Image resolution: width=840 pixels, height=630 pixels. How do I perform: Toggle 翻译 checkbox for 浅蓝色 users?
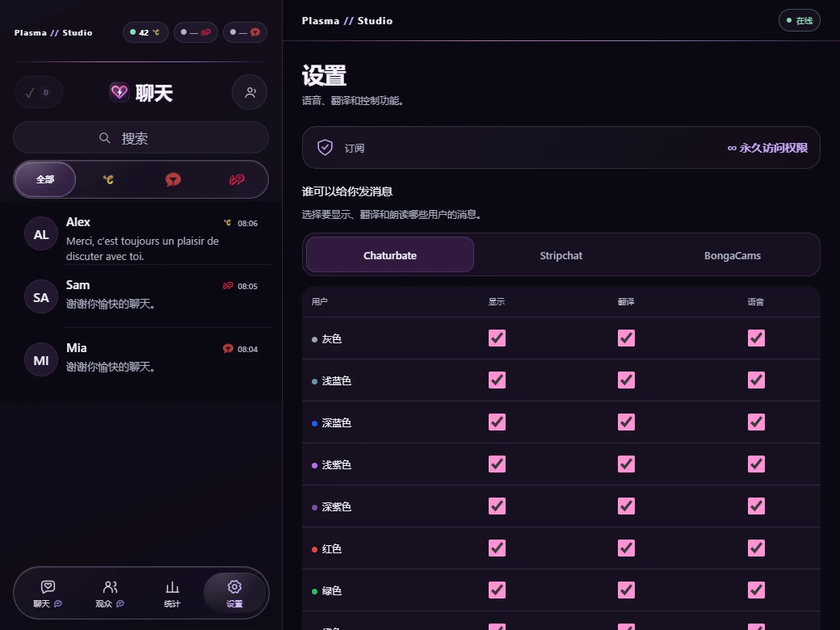pos(626,380)
